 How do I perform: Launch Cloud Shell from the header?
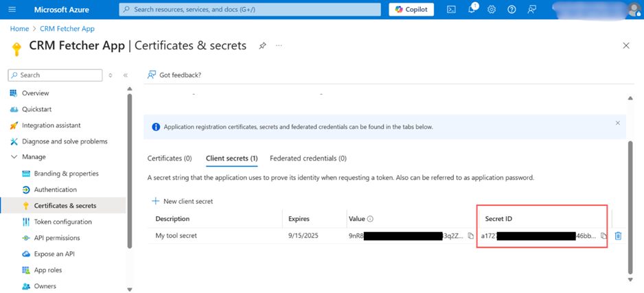coord(451,10)
